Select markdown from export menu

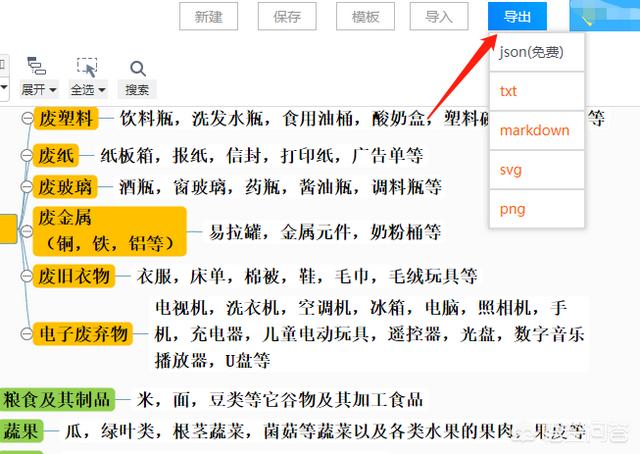[534, 130]
